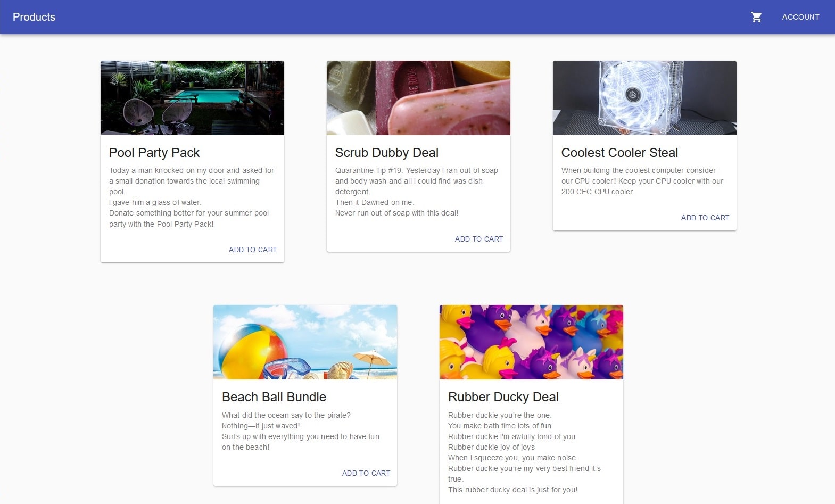This screenshot has width=835, height=504.
Task: Add Pool Party Pack to cart
Action: tap(252, 250)
